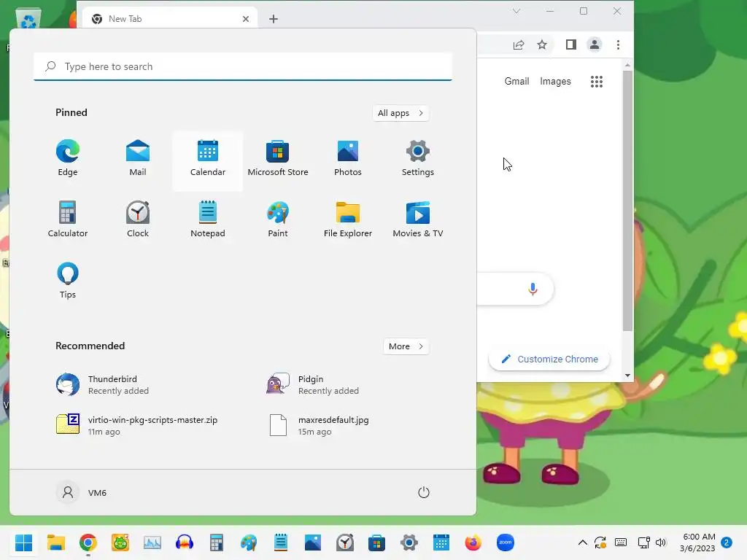Screen dimensions: 747x560
Task: Expand More recommended items
Action: (x=406, y=346)
